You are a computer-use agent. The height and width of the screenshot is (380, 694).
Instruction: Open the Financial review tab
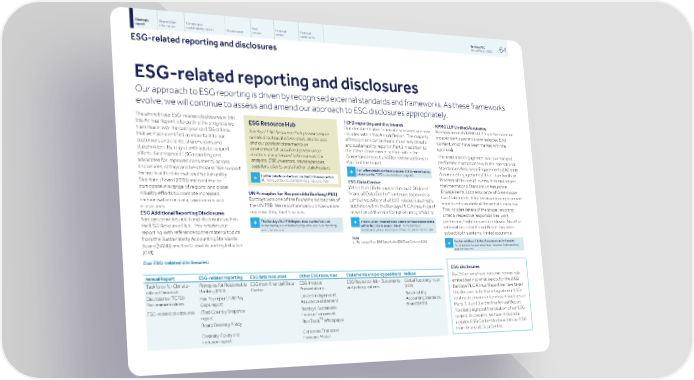(x=281, y=32)
